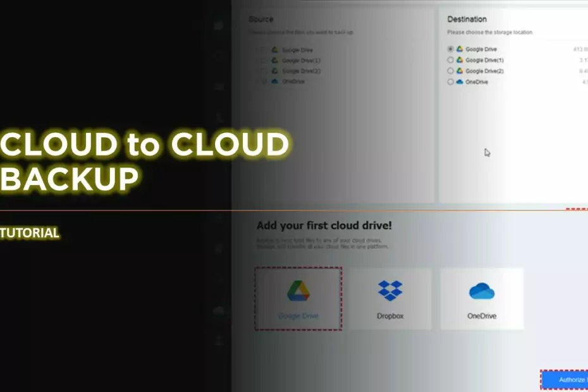Click the 'Dropbox' label under its logo

pyautogui.click(x=390, y=316)
